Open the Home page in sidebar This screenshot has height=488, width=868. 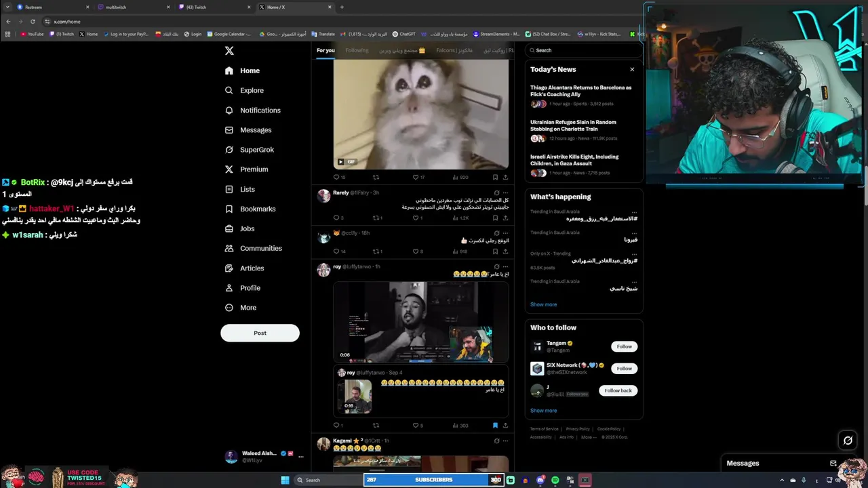243,70
